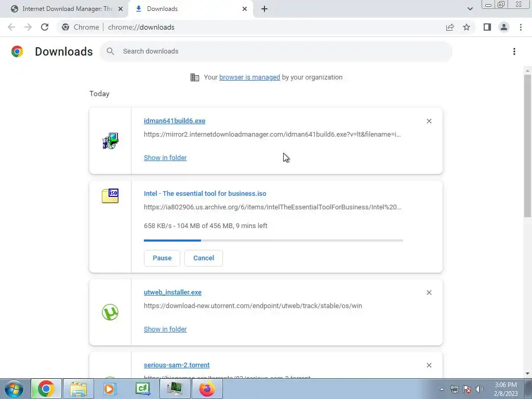Open the media player taskbar icon
Viewport: 532px width, 399px height.
[110, 389]
